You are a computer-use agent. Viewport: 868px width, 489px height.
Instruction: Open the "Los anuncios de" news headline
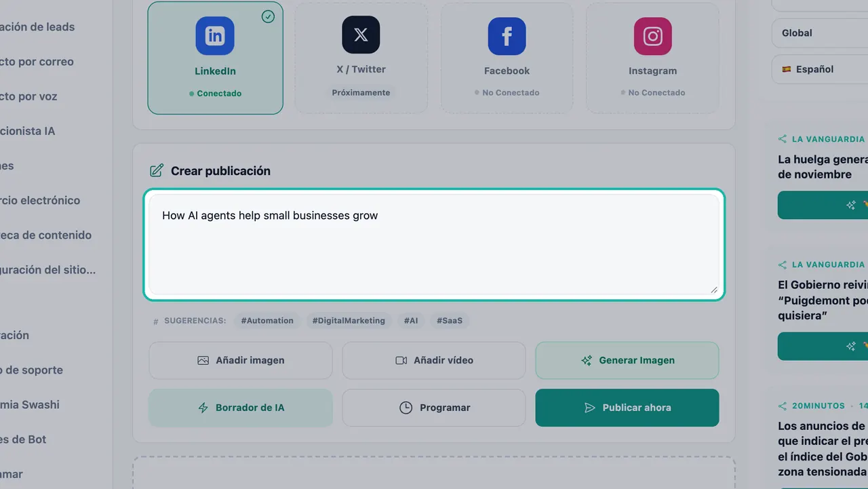coord(823,449)
